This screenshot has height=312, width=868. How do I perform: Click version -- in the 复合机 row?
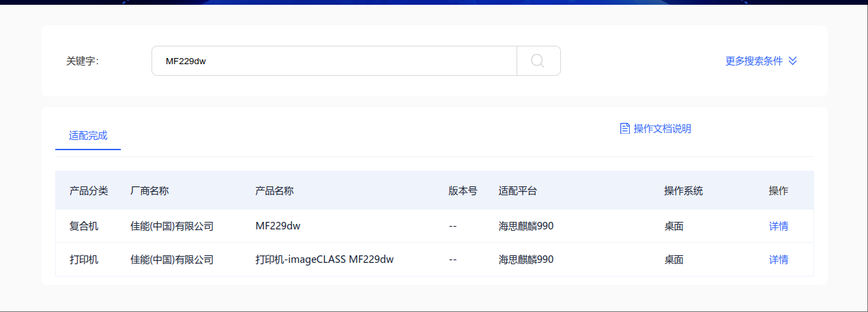pyautogui.click(x=452, y=226)
